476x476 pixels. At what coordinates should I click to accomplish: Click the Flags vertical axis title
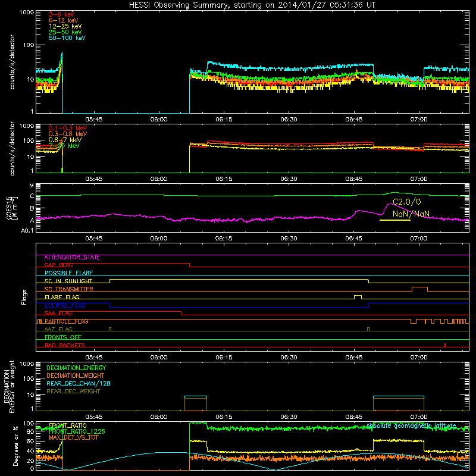(24, 297)
